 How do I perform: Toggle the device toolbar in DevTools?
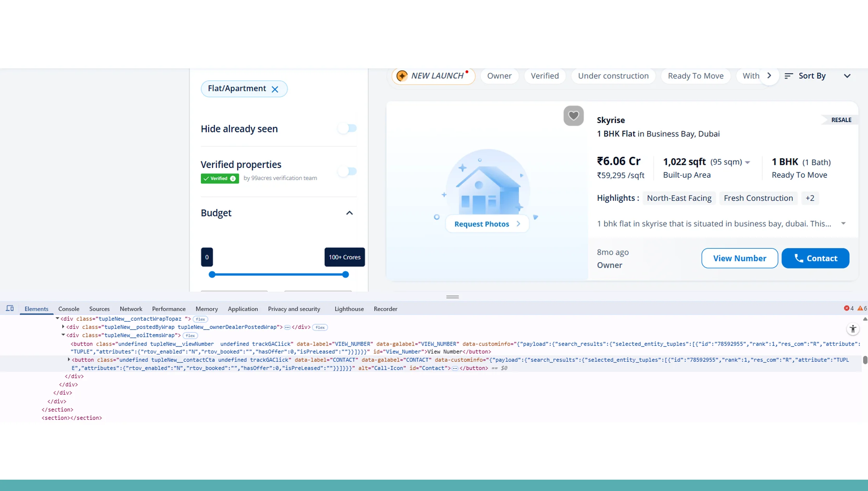pos(10,308)
